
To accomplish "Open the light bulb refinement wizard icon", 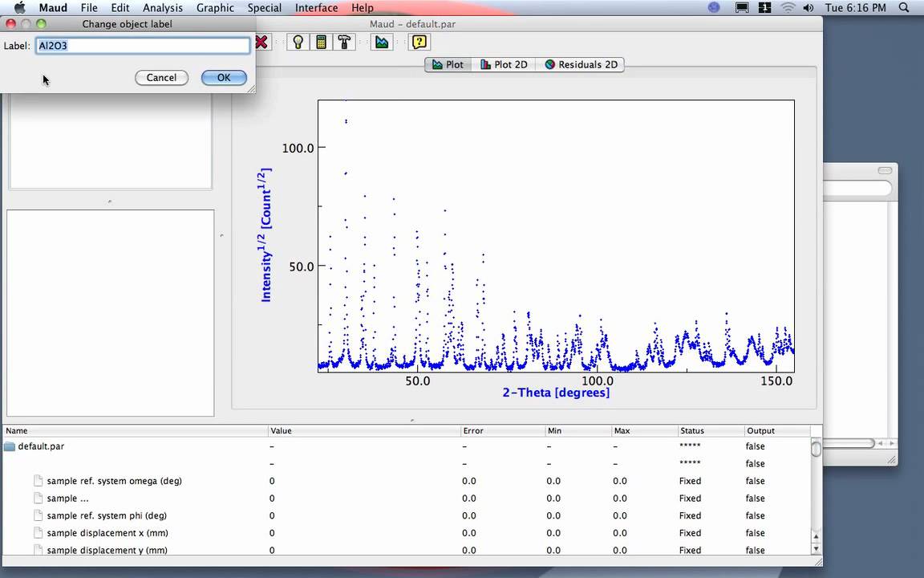I will pyautogui.click(x=298, y=42).
